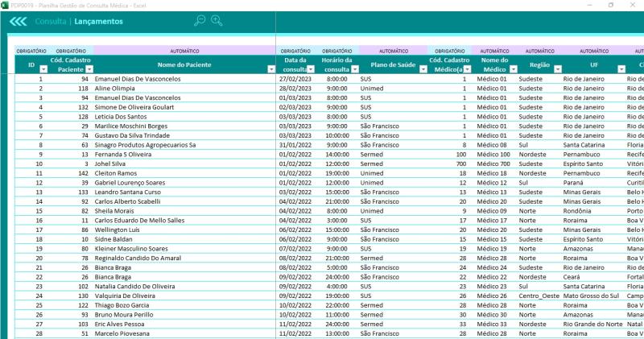Select cell Carlos Eduardo De Mello Salles
The image size is (644, 339).
184,221
